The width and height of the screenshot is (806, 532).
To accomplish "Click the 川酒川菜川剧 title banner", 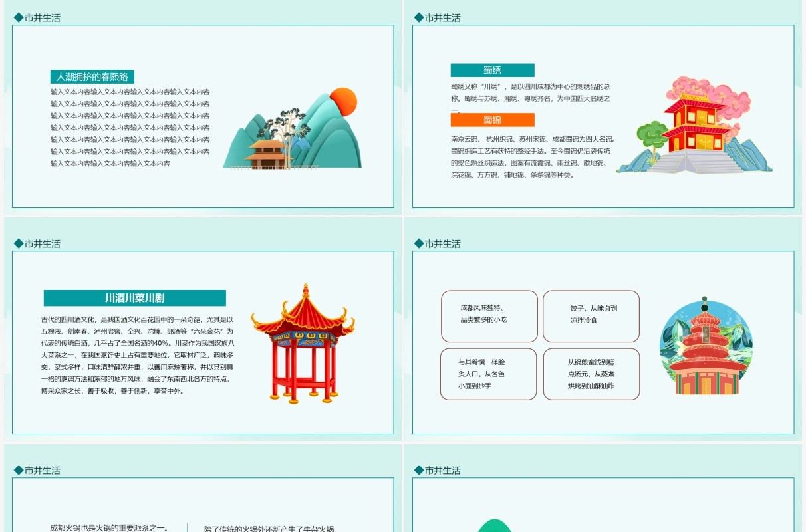I will point(134,298).
